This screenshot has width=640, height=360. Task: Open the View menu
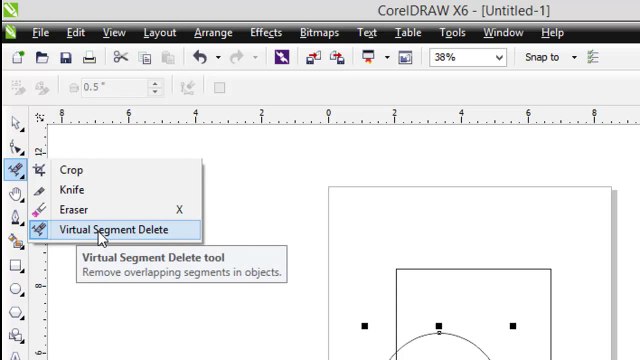114,33
